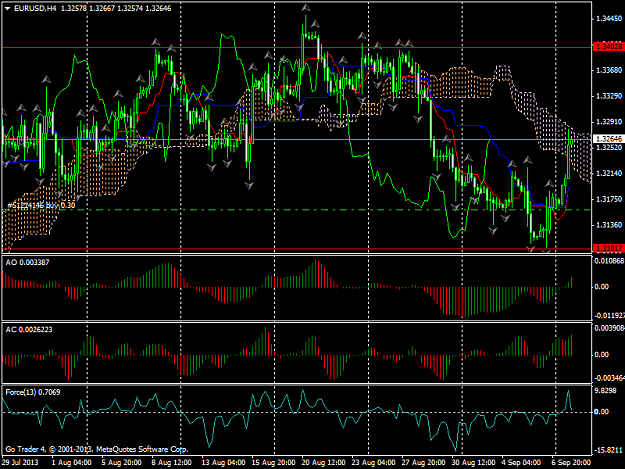Viewport: 625px width, 469px height.
Task: Click the 1.31360 price scale label
Action: click(x=609, y=225)
